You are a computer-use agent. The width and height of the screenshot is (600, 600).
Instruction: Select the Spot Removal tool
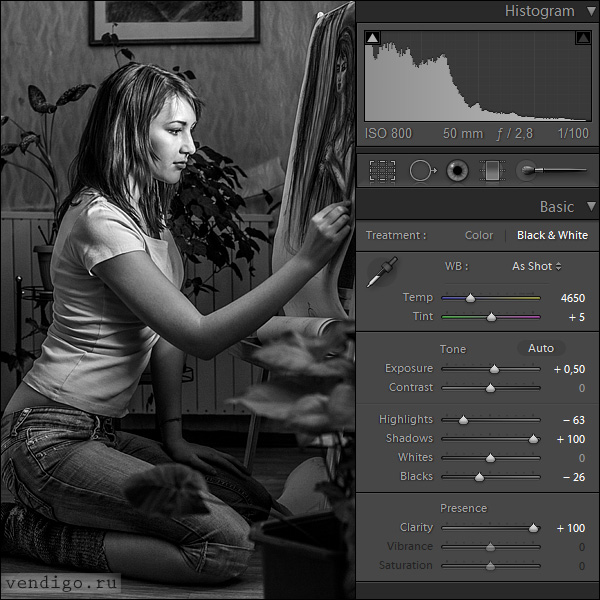422,171
